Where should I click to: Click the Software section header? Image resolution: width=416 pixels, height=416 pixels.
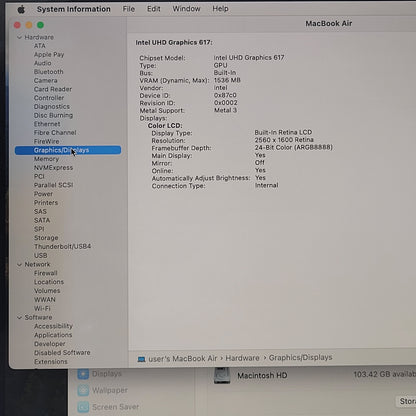[x=38, y=317]
